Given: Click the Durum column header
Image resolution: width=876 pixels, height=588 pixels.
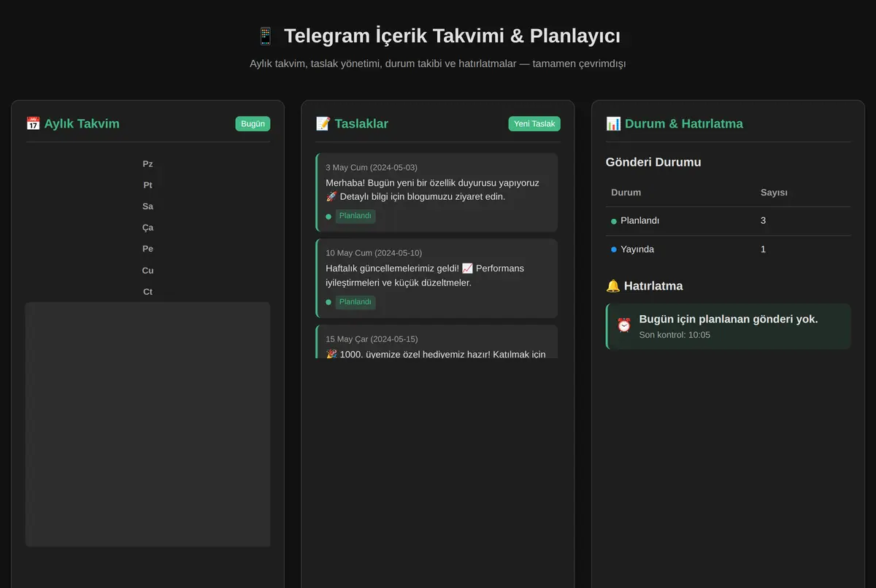Looking at the screenshot, I should click(626, 193).
